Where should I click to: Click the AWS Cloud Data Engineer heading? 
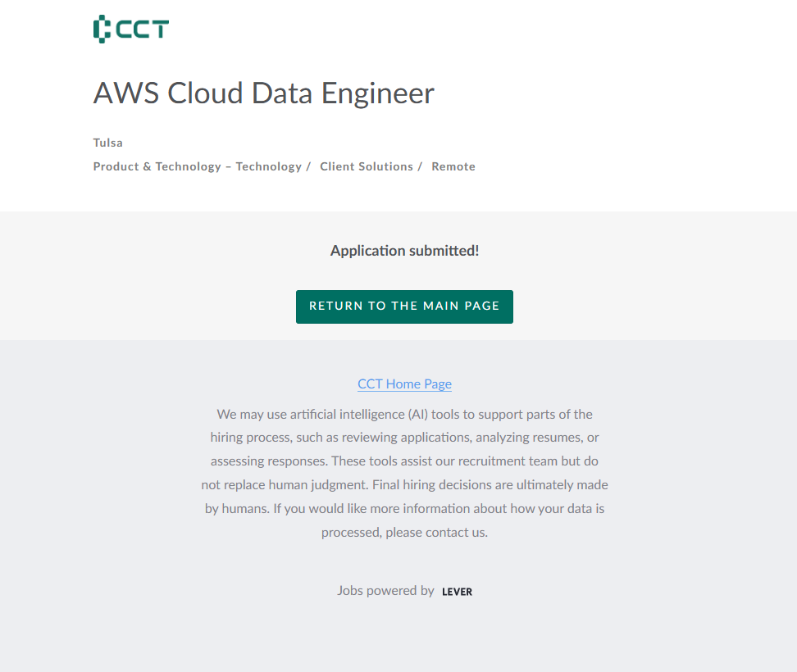[x=263, y=93]
